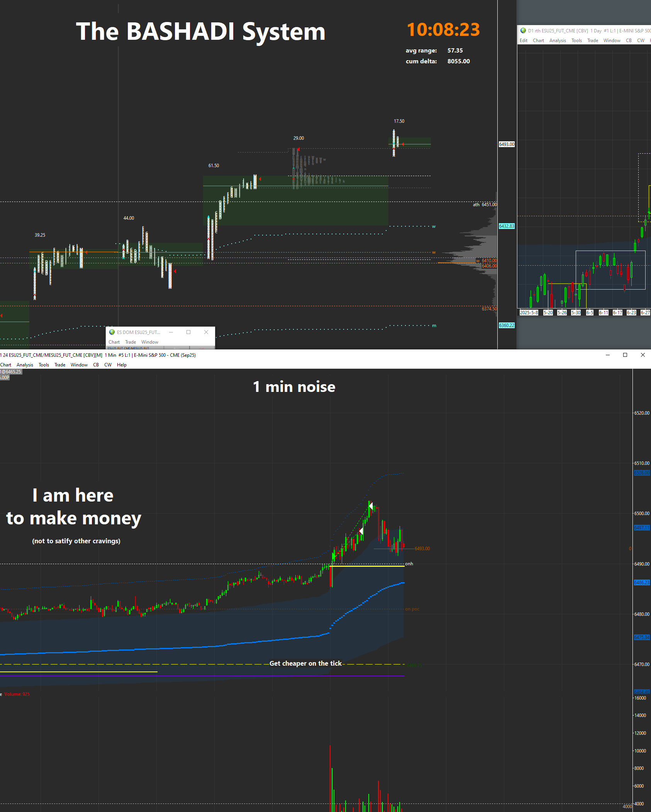Click the 1 Min E-Mini S&P 500 title

pyautogui.click(x=98, y=355)
